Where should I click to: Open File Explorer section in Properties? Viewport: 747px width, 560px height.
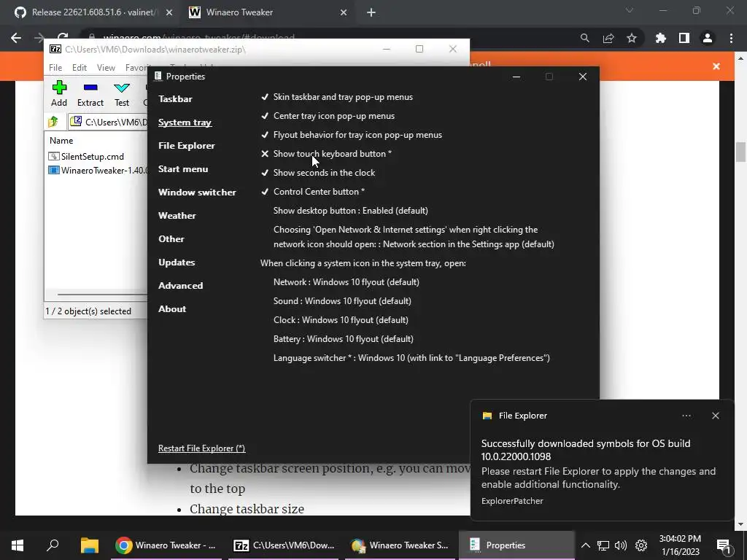pyautogui.click(x=187, y=146)
